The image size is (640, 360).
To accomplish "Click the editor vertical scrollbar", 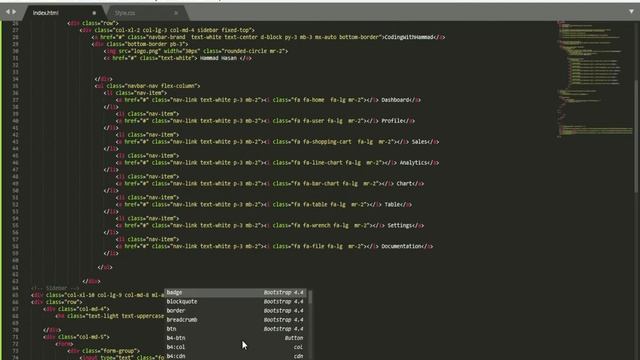I will pos(637,135).
